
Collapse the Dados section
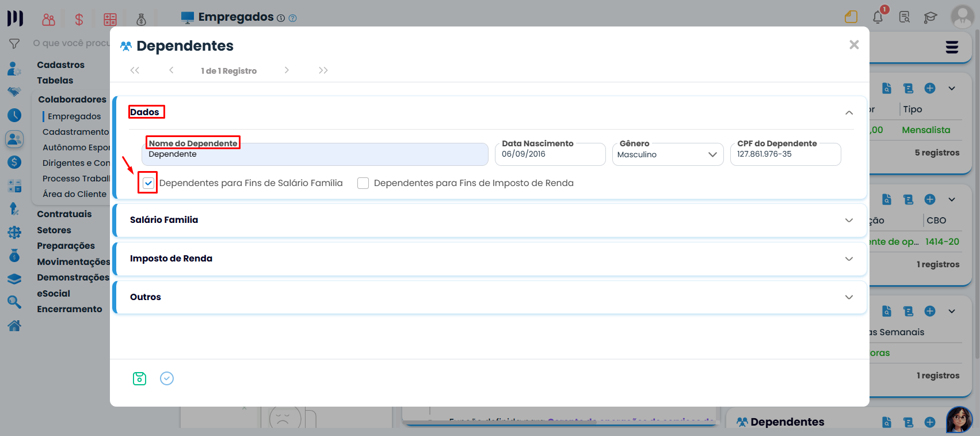click(848, 112)
